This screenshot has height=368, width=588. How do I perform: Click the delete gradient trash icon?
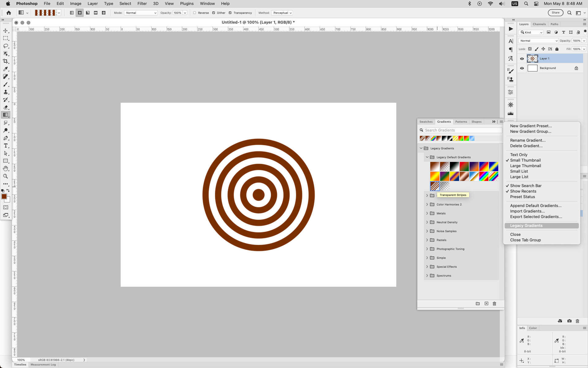point(494,304)
